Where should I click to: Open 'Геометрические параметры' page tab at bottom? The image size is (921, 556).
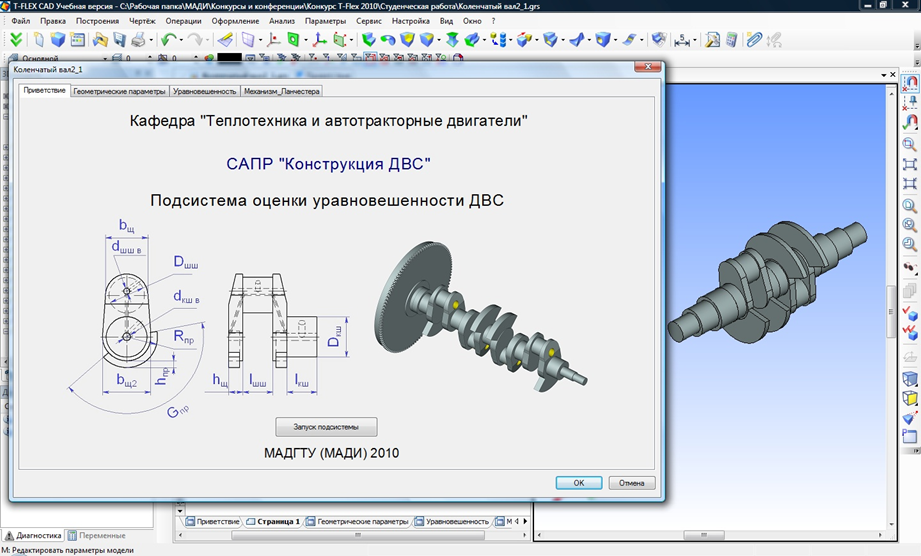tap(358, 521)
